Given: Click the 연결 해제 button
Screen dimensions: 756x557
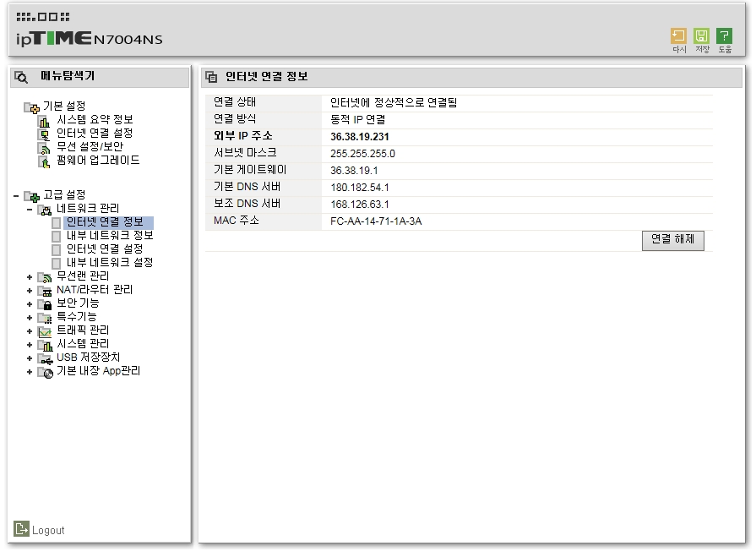Looking at the screenshot, I should pyautogui.click(x=672, y=240).
